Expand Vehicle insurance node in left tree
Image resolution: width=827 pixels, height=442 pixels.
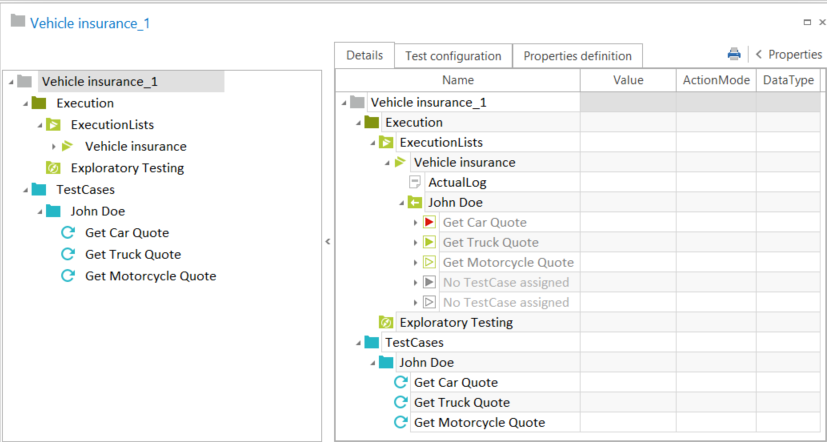point(54,147)
